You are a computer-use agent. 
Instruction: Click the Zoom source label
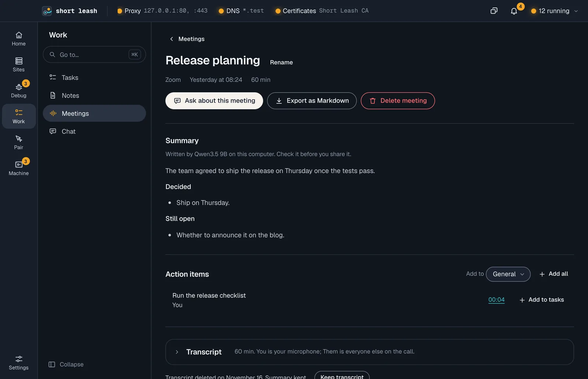click(x=173, y=80)
